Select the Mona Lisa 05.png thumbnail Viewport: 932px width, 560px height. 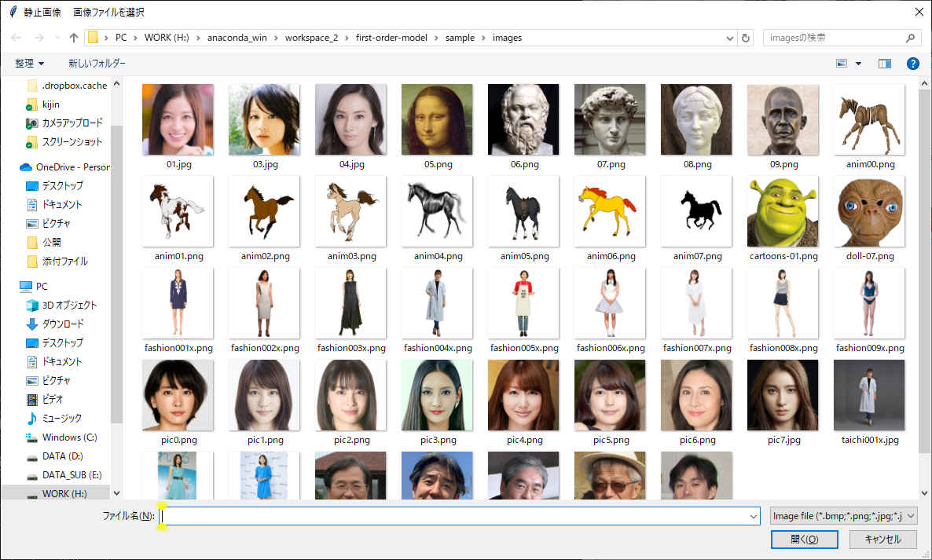coord(436,119)
